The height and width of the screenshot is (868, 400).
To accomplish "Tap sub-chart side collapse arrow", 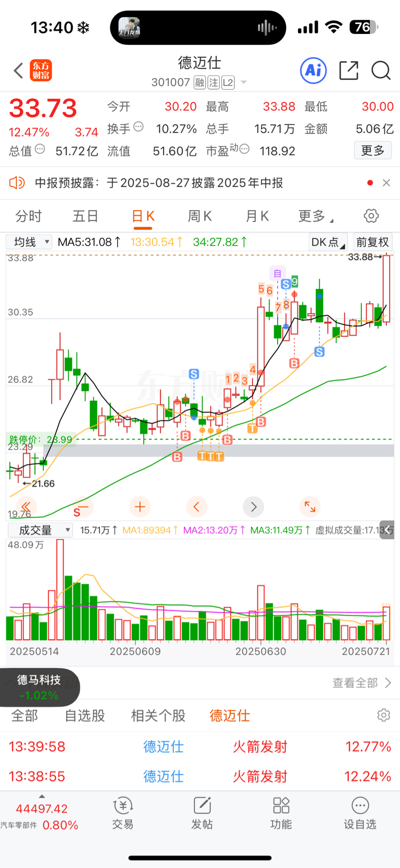I will click(x=387, y=530).
